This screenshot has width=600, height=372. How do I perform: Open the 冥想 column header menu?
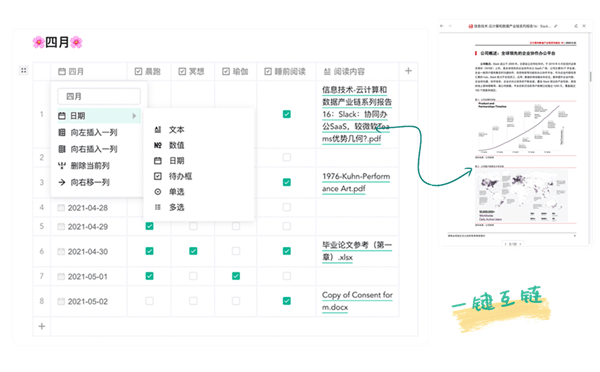pyautogui.click(x=192, y=71)
